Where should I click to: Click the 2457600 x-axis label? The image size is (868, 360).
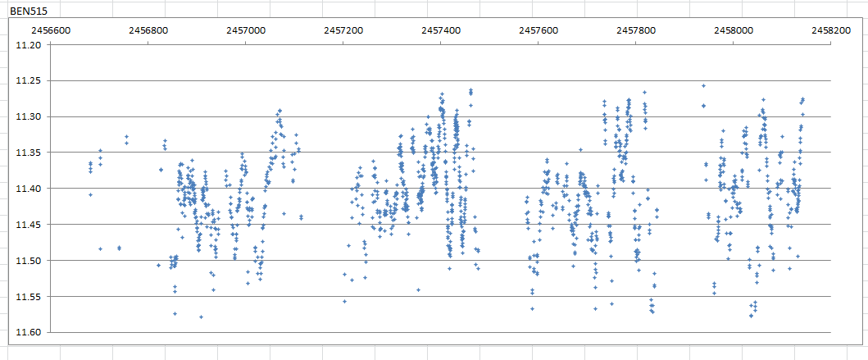coord(539,30)
